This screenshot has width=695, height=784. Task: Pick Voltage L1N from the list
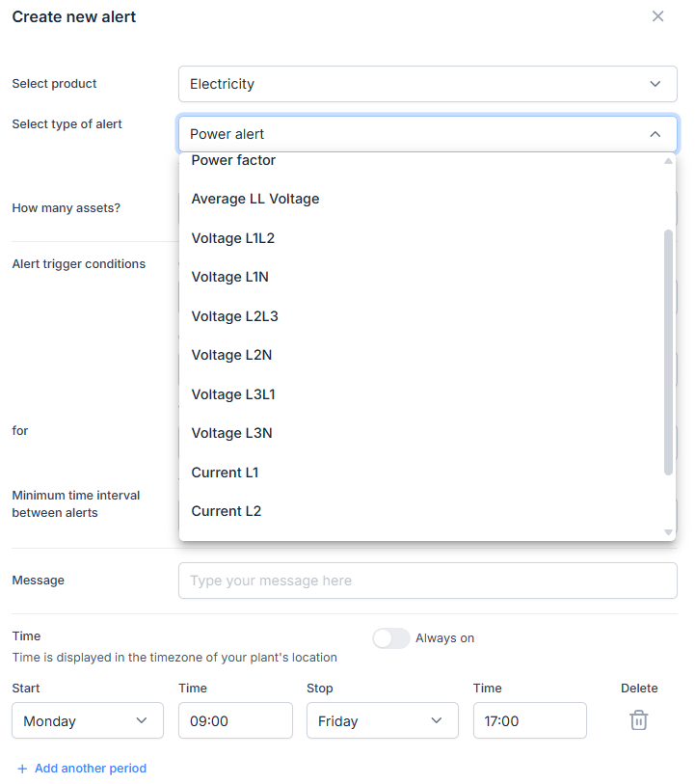[229, 277]
